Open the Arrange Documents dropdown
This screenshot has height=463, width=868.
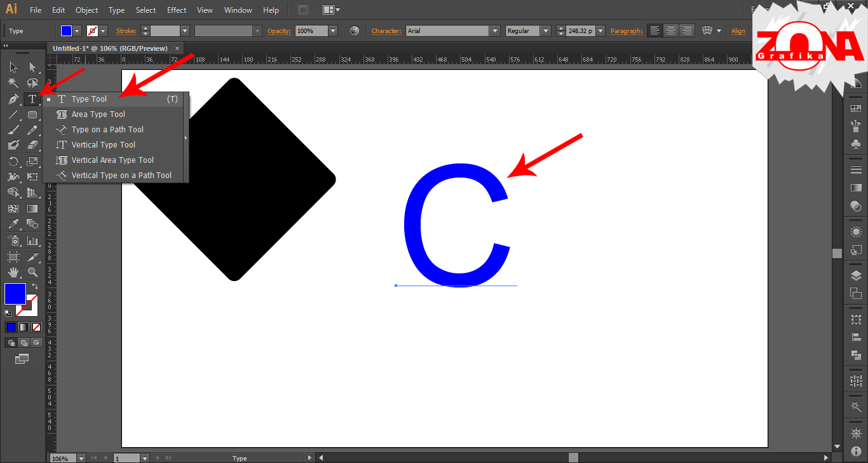pos(331,10)
